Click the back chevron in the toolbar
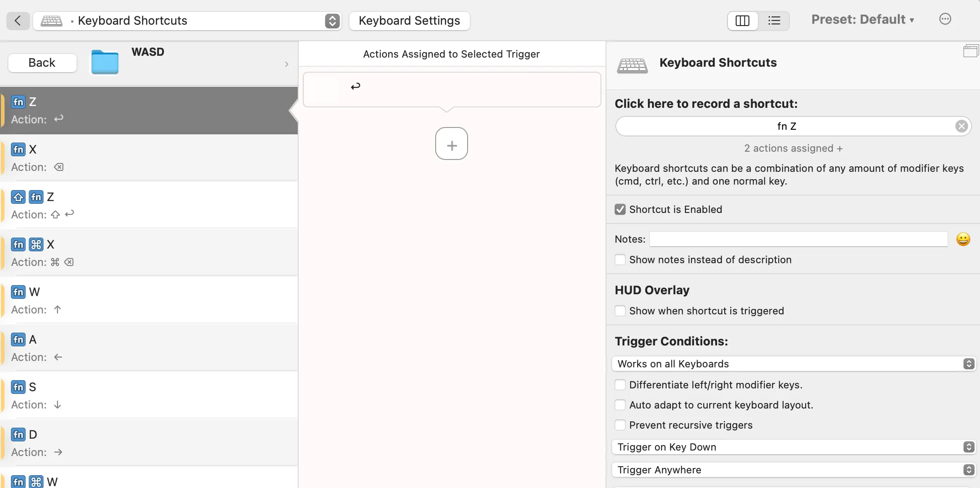The height and width of the screenshot is (488, 980). tap(18, 21)
